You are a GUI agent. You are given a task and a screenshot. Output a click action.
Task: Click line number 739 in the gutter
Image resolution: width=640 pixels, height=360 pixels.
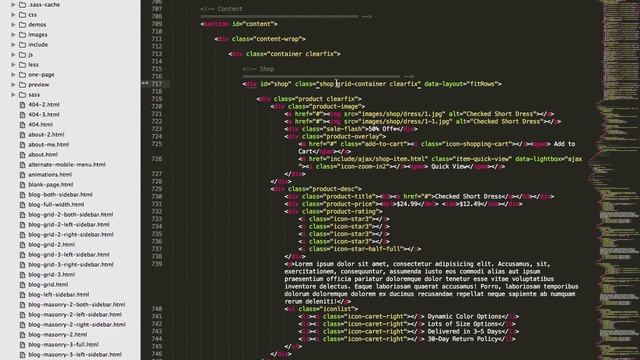click(x=157, y=264)
